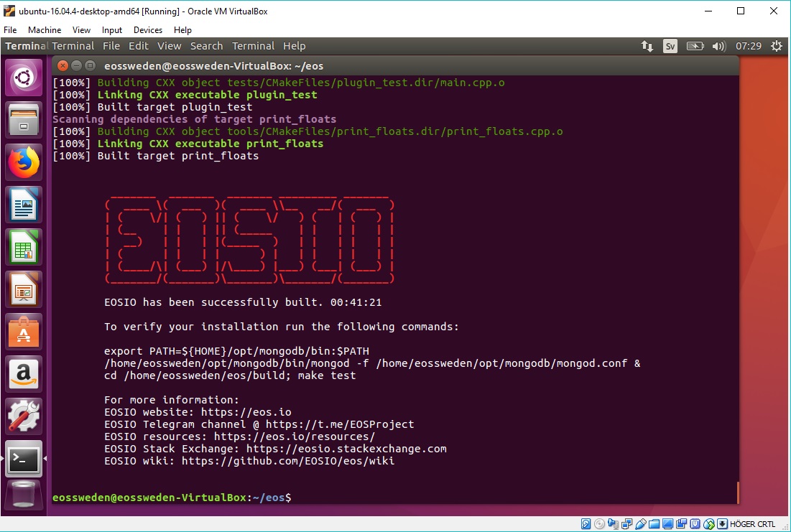This screenshot has width=791, height=532.
Task: Open VirtualBox Machine menu
Action: coord(45,29)
